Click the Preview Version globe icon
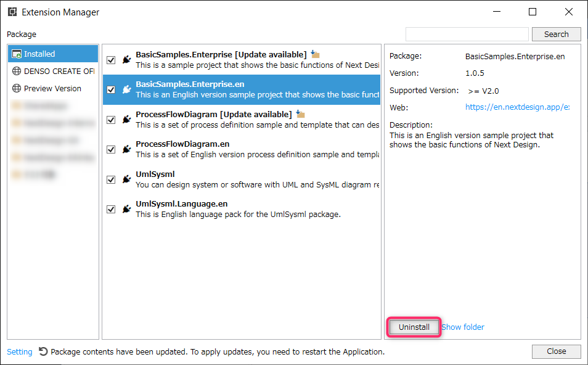Viewport: 588px width, 365px height. [17, 88]
